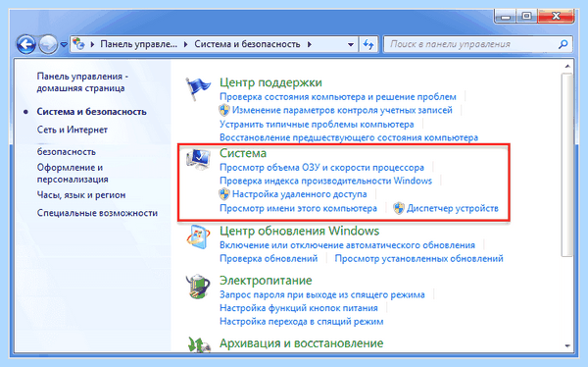Refresh the page with refresh button
The width and height of the screenshot is (588, 367).
[368, 45]
